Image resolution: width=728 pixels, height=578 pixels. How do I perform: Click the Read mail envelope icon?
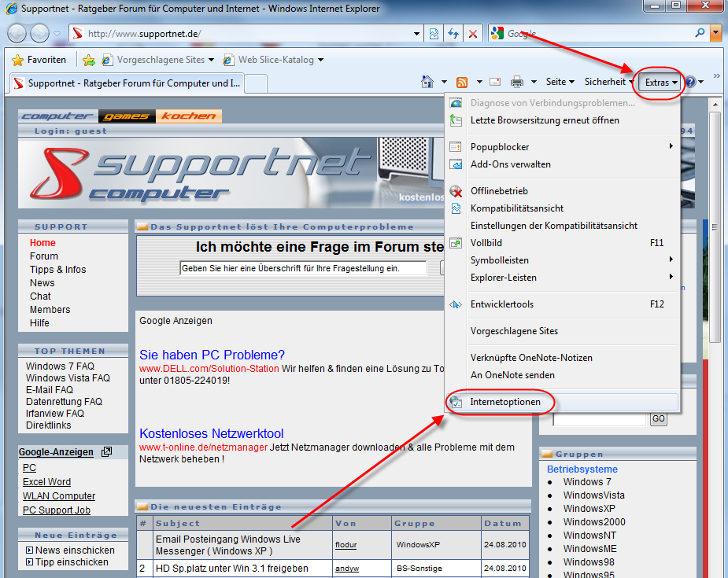[x=495, y=82]
